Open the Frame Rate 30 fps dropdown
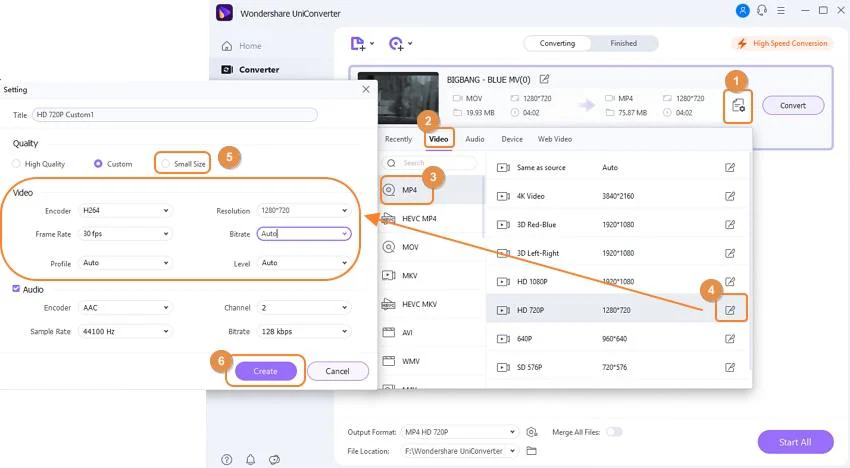850x468 pixels. point(125,234)
